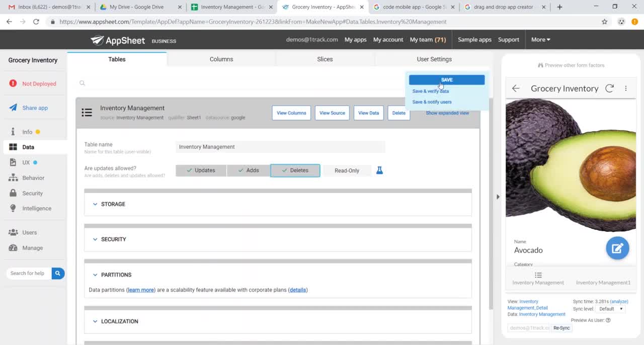Viewport: 644px width, 345px height.
Task: Go back in browser history
Action: (9, 22)
